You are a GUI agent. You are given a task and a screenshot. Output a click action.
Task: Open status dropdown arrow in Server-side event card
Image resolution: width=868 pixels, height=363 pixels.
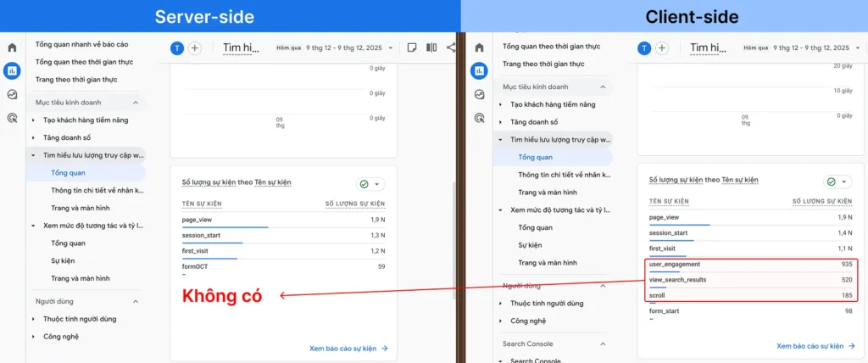377,184
